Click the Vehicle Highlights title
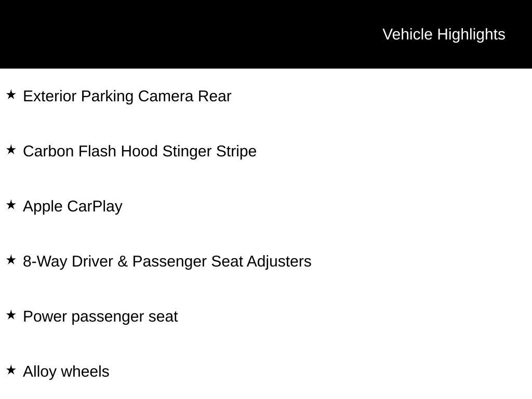The image size is (532, 399). (444, 34)
